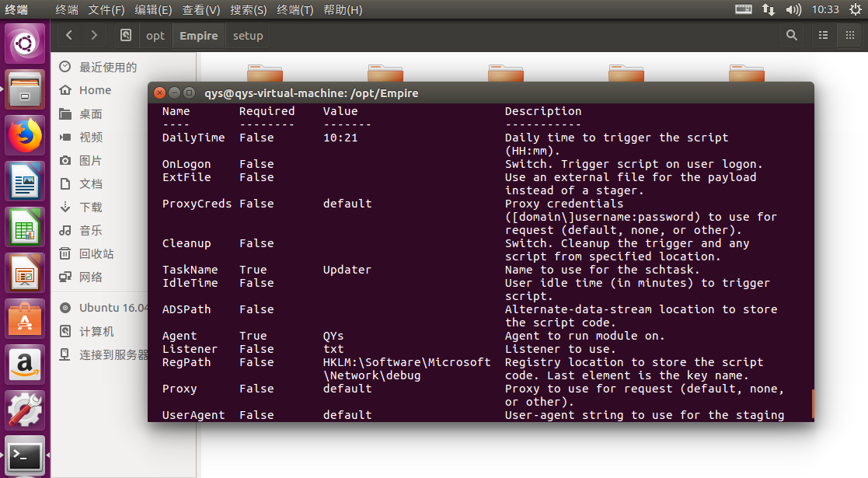
Task: Click the terminal title bar text
Action: coord(311,93)
